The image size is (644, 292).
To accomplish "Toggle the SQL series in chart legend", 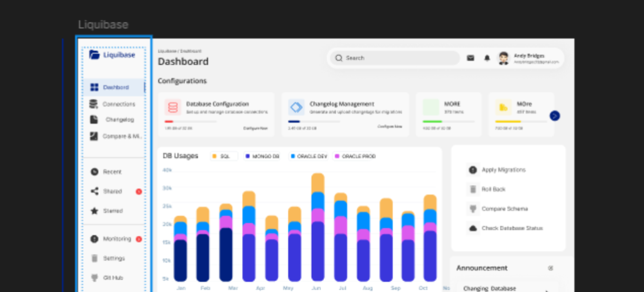I will (x=224, y=156).
